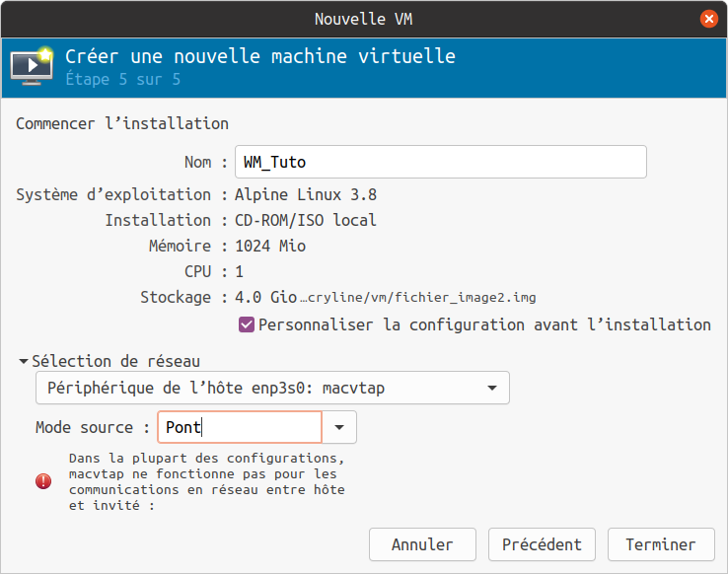Click the "CD-ROM/ISO local" installation value
Image resolution: width=728 pixels, height=574 pixels.
coord(306,220)
